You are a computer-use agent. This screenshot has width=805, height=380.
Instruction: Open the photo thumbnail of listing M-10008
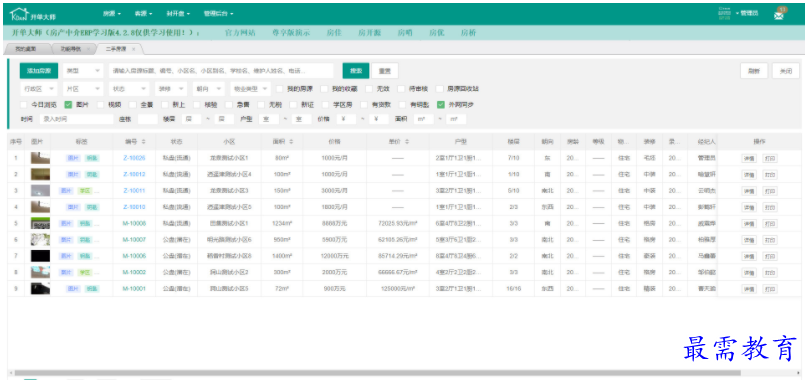[x=40, y=223]
